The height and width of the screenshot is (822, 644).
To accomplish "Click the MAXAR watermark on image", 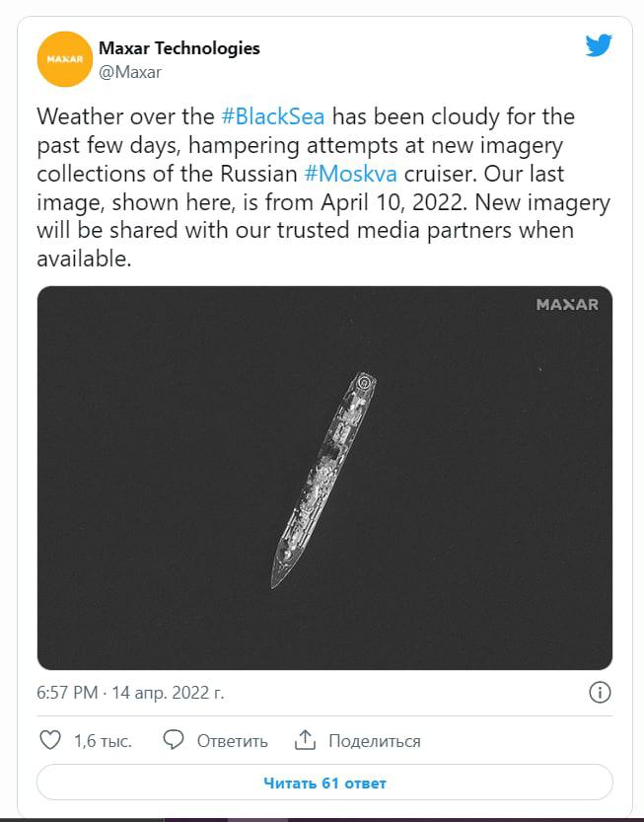I will (x=567, y=305).
